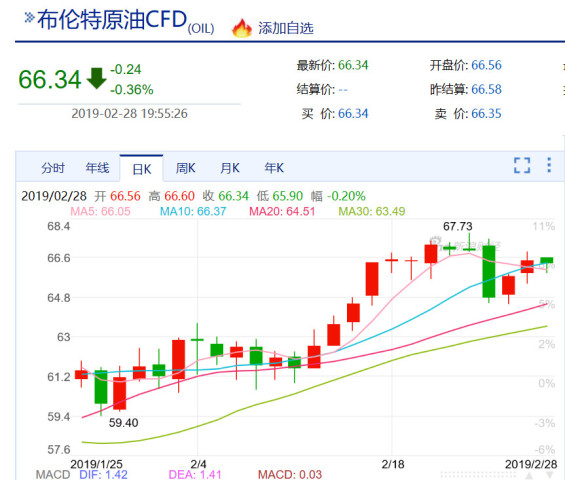Viewport: 565px width, 480px height.
Task: Click the 59.40 low price marker
Action: pyautogui.click(x=123, y=423)
